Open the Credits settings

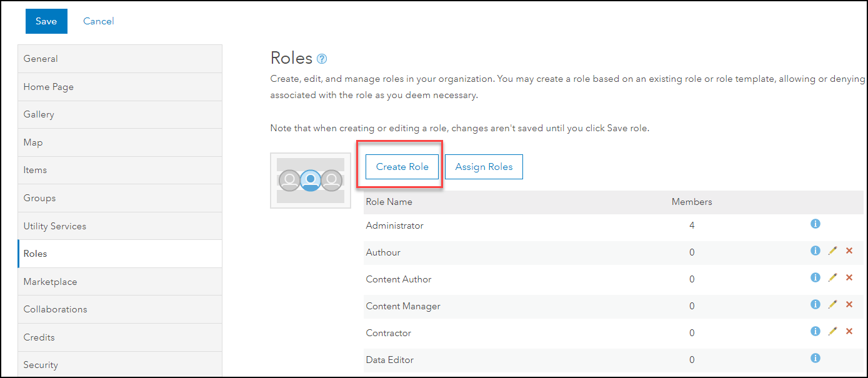click(119, 337)
